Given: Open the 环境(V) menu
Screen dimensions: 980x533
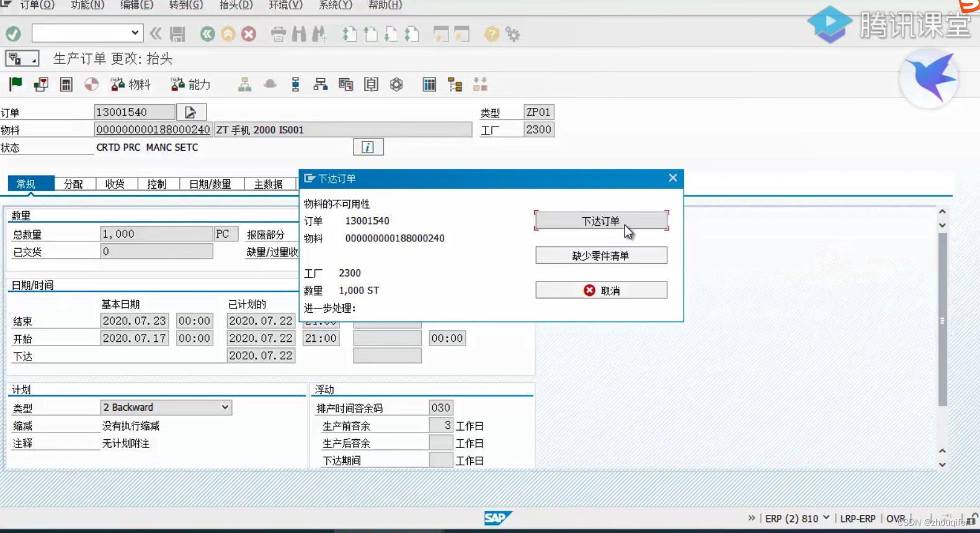Looking at the screenshot, I should (x=285, y=5).
